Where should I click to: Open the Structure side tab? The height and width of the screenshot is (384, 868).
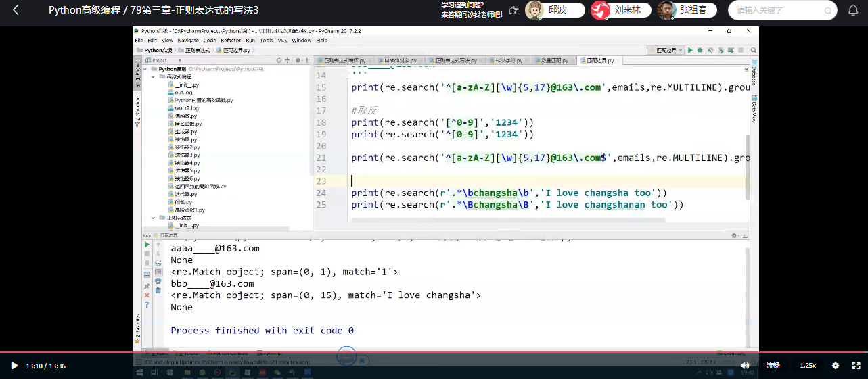click(137, 112)
